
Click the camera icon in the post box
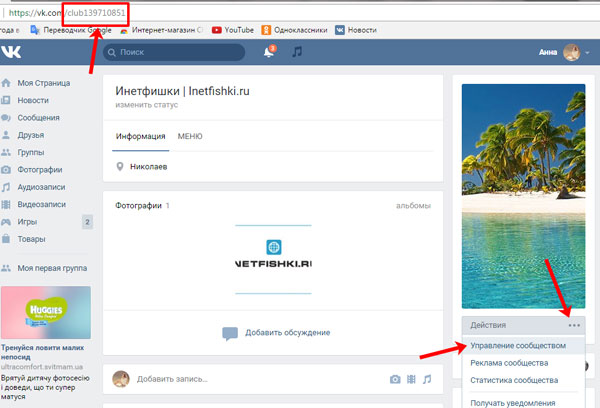click(395, 380)
